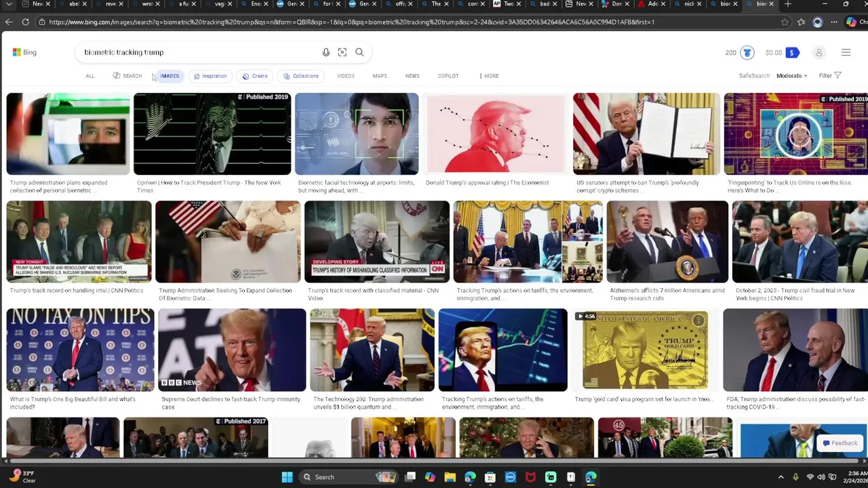This screenshot has width=868, height=488.
Task: Open the account profile icon
Action: [818, 52]
